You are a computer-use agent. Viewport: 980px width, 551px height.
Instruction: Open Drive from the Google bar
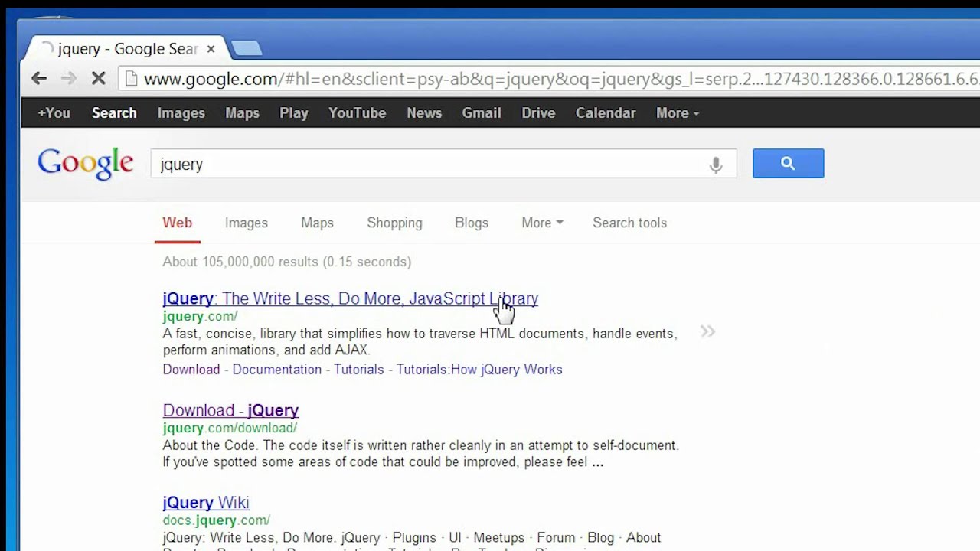pyautogui.click(x=538, y=112)
